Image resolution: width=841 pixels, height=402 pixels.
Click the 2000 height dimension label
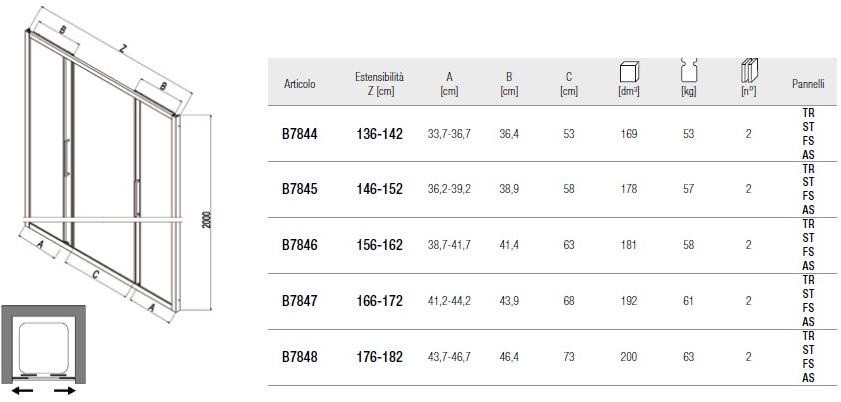[206, 219]
